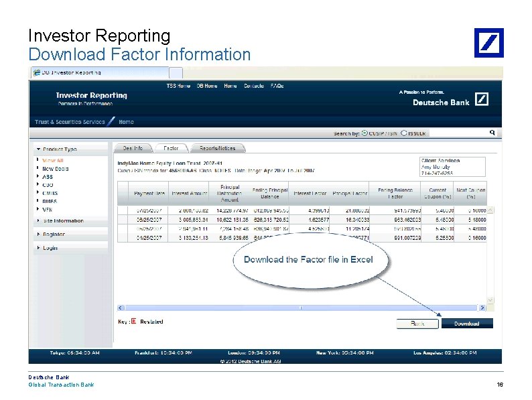Open the View All link
Image resolution: width=532 pixels, height=400 pixels.
(x=52, y=161)
